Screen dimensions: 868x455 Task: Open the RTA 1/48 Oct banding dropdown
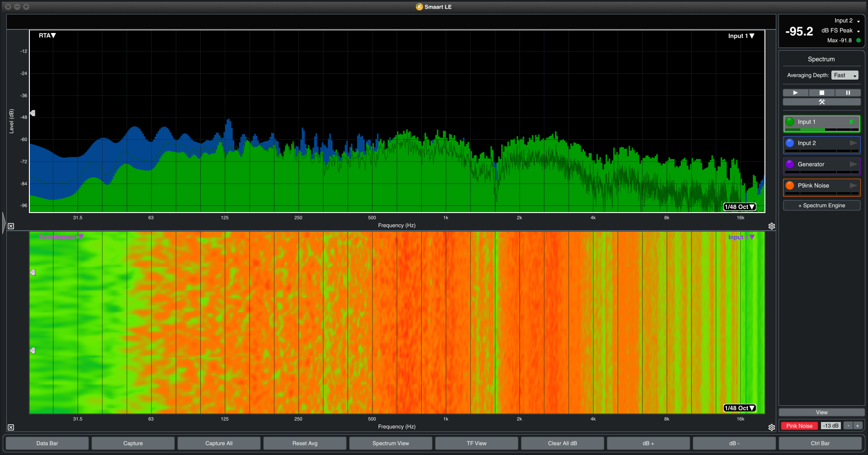740,207
